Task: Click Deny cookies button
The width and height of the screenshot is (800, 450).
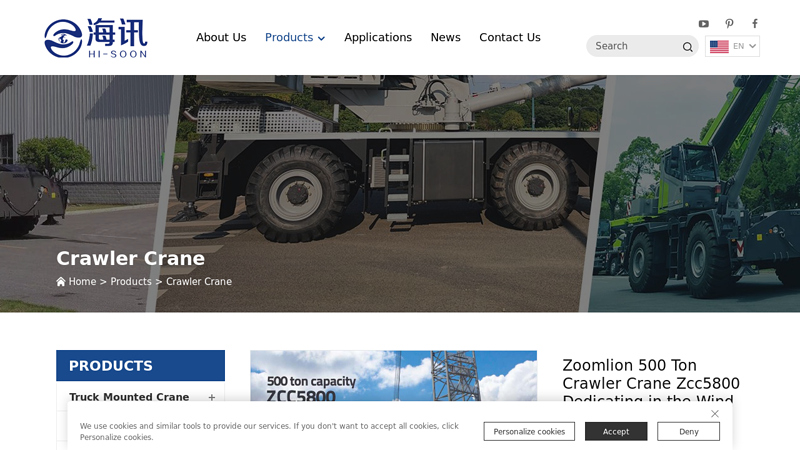Action: coord(688,432)
